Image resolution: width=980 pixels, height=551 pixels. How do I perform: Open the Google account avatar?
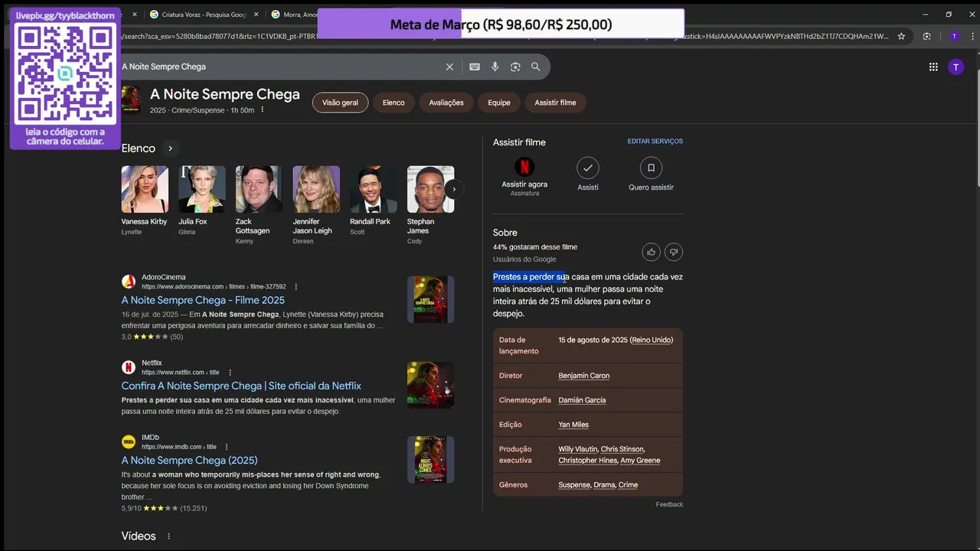955,67
